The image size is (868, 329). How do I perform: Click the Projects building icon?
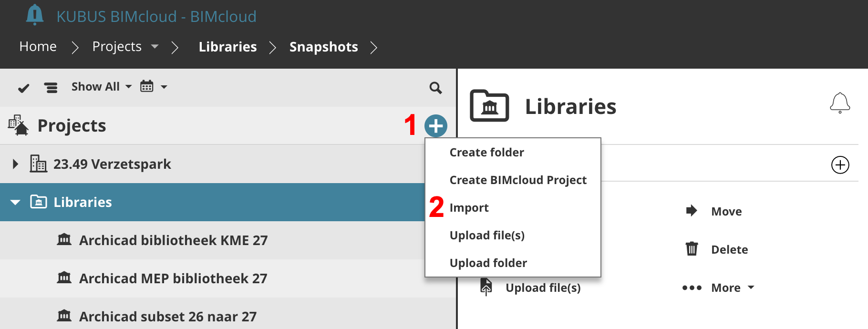[18, 125]
